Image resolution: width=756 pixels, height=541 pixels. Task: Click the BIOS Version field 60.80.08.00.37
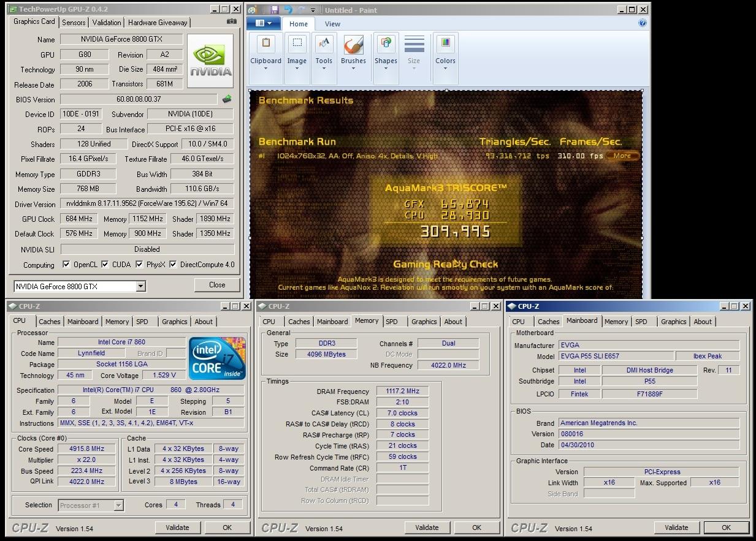(x=139, y=99)
